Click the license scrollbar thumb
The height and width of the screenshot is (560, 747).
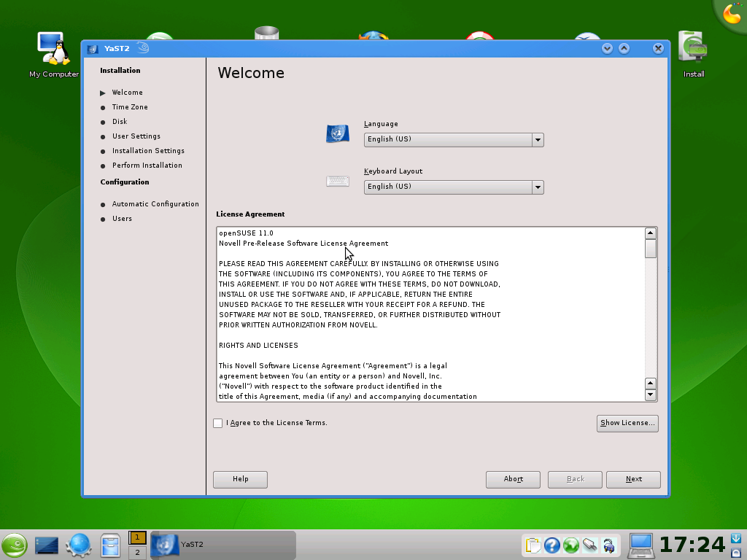[650, 249]
